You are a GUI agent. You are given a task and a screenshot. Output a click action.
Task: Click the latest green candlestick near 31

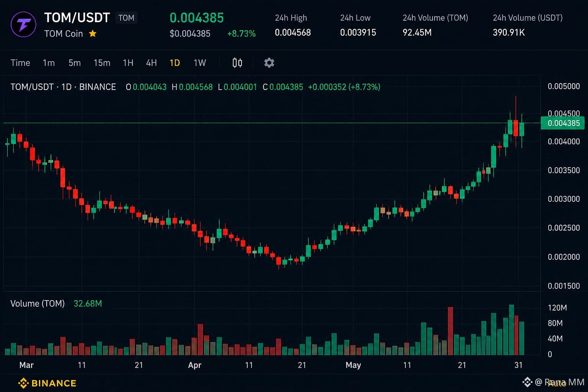tap(521, 129)
